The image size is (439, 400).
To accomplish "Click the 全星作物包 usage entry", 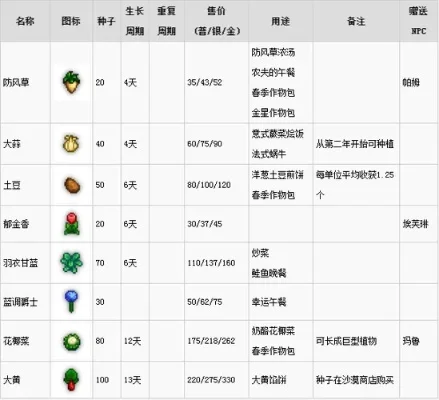I will pyautogui.click(x=273, y=113).
